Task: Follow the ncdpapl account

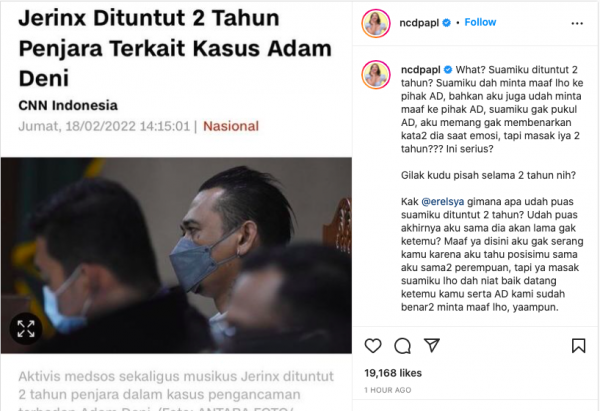Action: pos(480,22)
